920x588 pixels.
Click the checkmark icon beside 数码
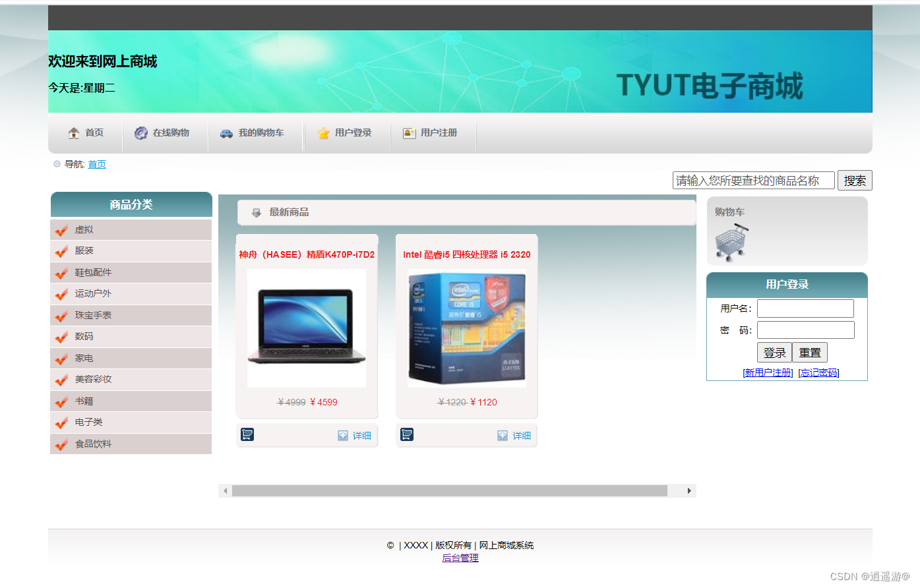pyautogui.click(x=61, y=338)
